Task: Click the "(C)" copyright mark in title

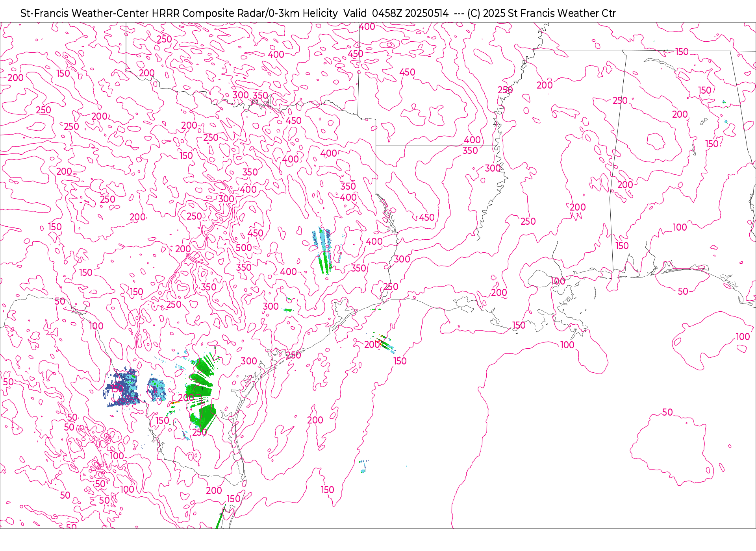Action: [x=474, y=13]
